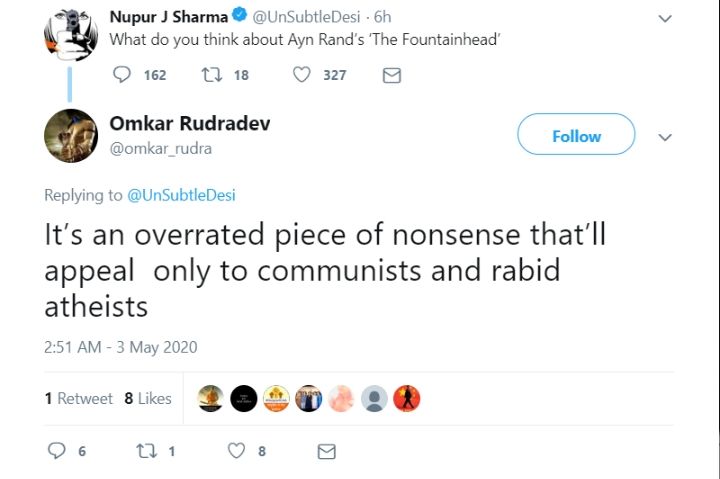This screenshot has width=720, height=479.
Task: Open the @omkar_rudra handle
Action: click(x=160, y=148)
